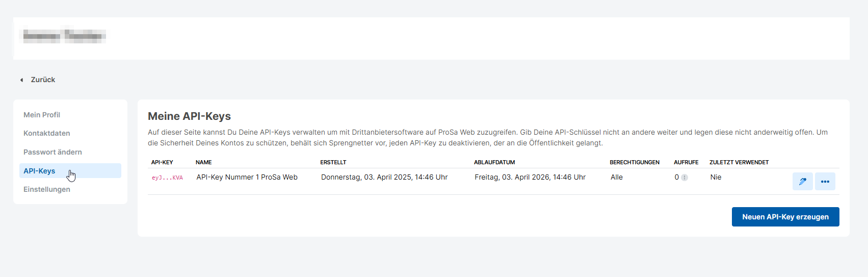
Task: Click the ZULETZT VERWENDET column header
Action: (x=739, y=162)
